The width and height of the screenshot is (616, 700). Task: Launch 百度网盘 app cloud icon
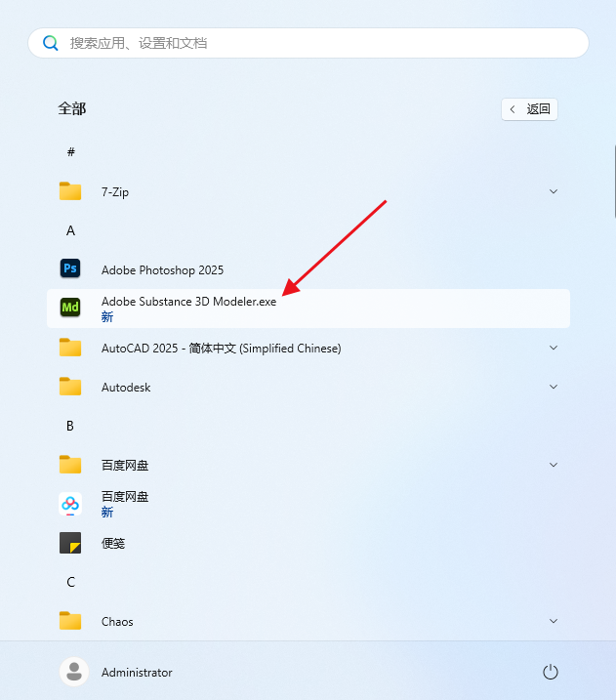[70, 504]
